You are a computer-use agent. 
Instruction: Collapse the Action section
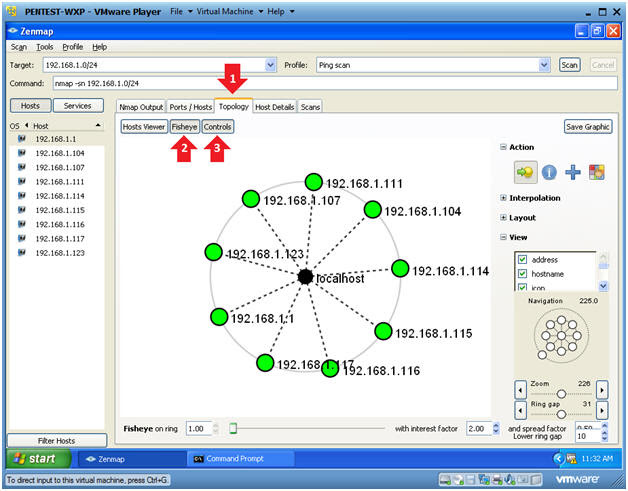pyautogui.click(x=503, y=147)
